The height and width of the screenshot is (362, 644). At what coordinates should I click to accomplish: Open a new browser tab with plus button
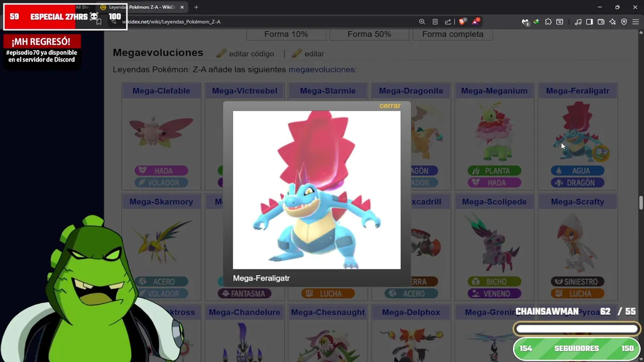point(196,7)
